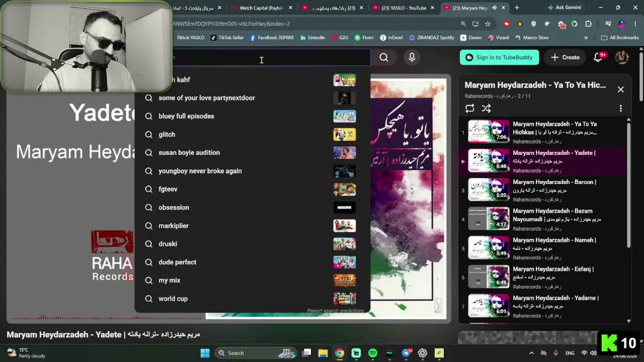
Task: Open the playlist more options menu
Action: [621, 108]
